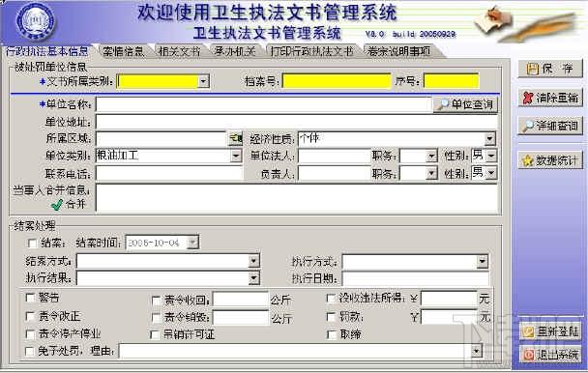588x373 pixels.
Task: Switch to 案情信息 tab
Action: click(124, 51)
